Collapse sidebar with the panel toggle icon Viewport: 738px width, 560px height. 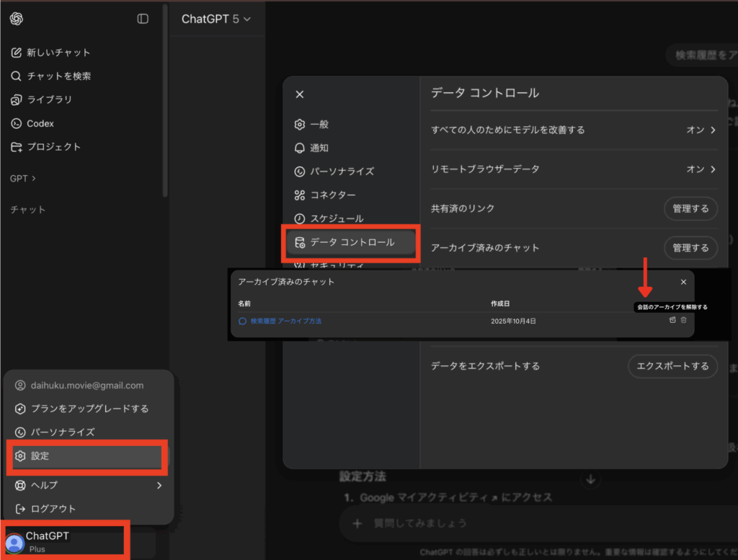click(143, 19)
